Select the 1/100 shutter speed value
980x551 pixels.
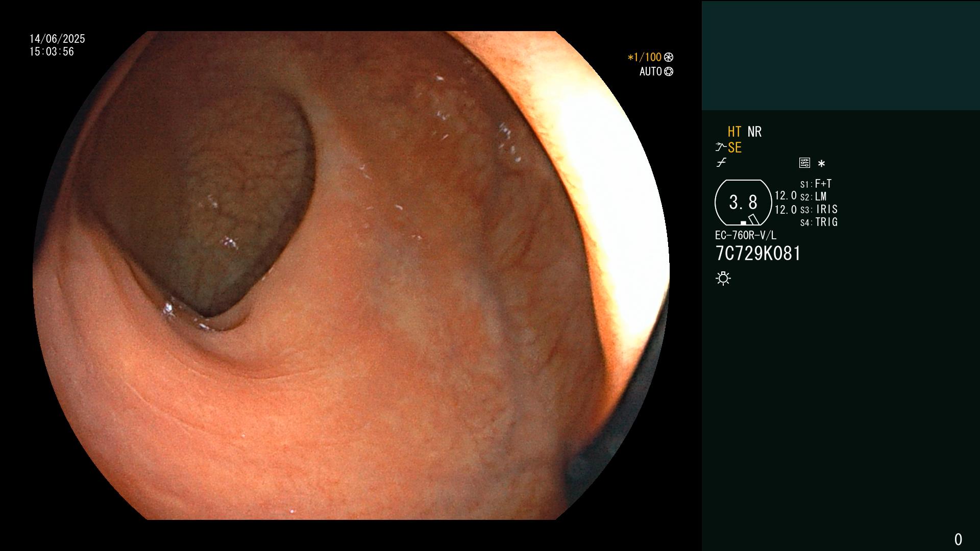coord(644,57)
